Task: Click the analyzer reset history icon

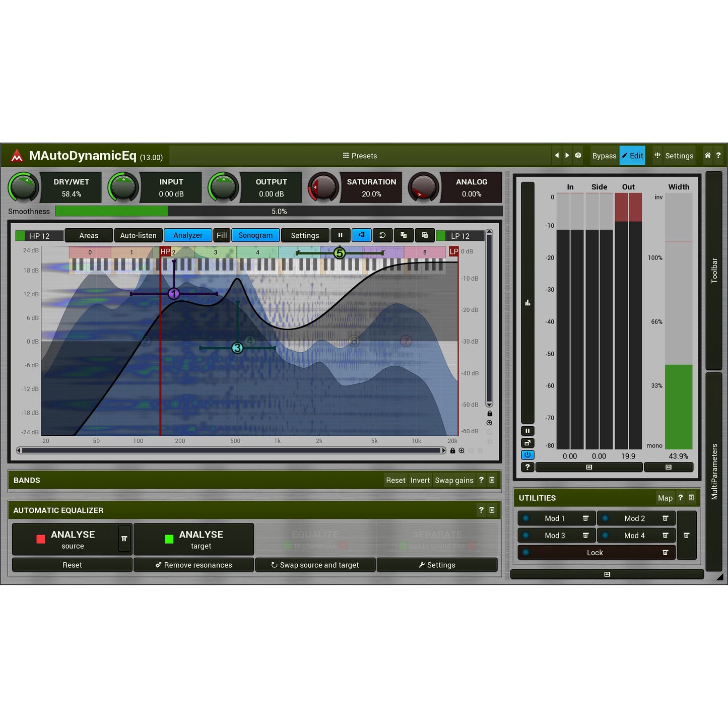Action: [x=382, y=235]
